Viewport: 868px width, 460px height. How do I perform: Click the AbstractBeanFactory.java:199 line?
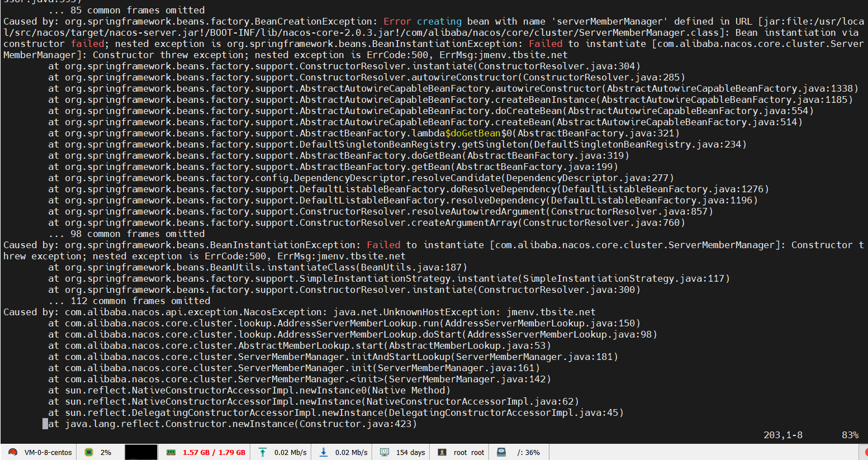pyautogui.click(x=333, y=167)
